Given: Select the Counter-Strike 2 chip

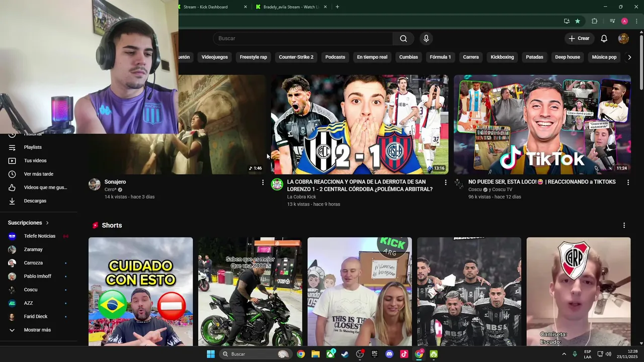Looking at the screenshot, I should tap(296, 57).
